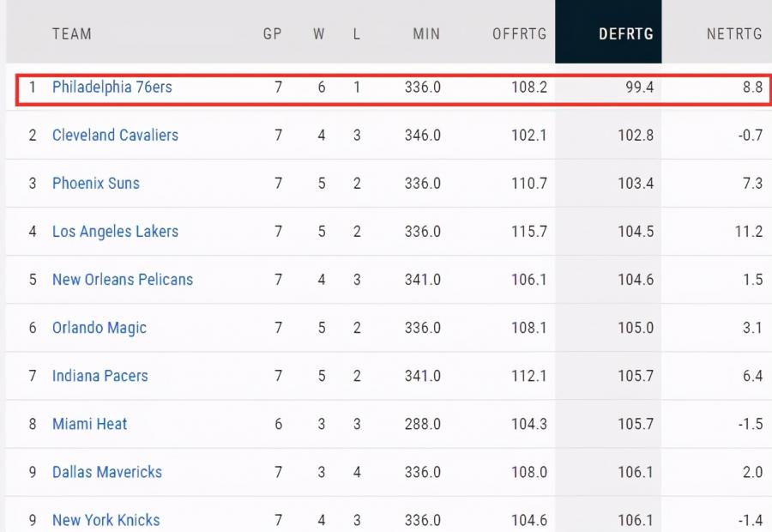
Task: Open the Cleveland Cavaliers team page
Action: [x=115, y=135]
